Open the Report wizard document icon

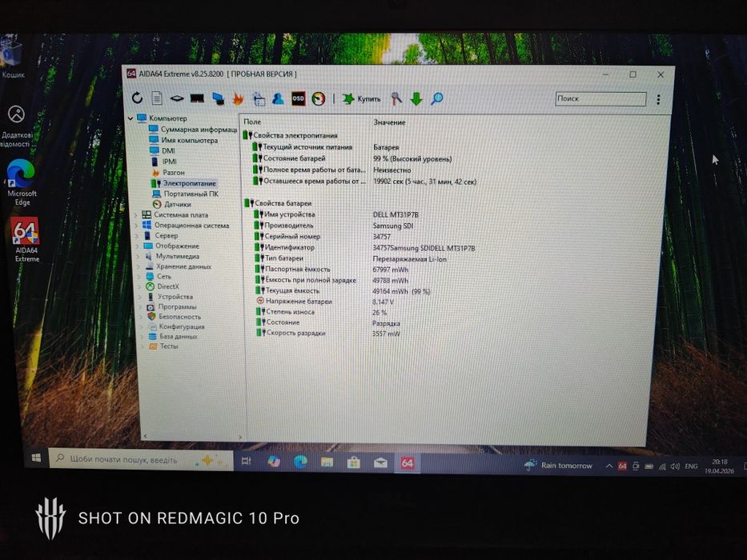coord(157,98)
